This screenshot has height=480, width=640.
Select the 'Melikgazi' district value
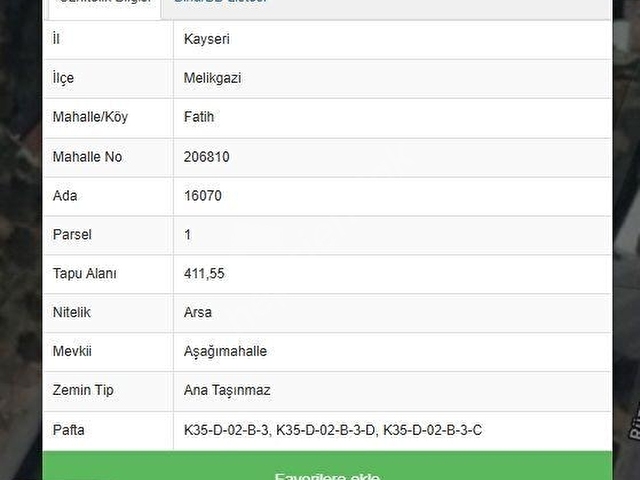[212, 78]
